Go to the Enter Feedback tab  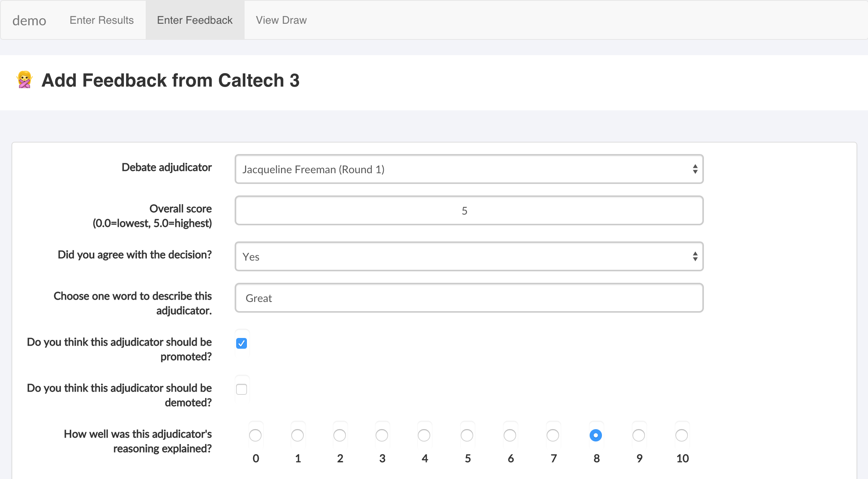(x=195, y=20)
